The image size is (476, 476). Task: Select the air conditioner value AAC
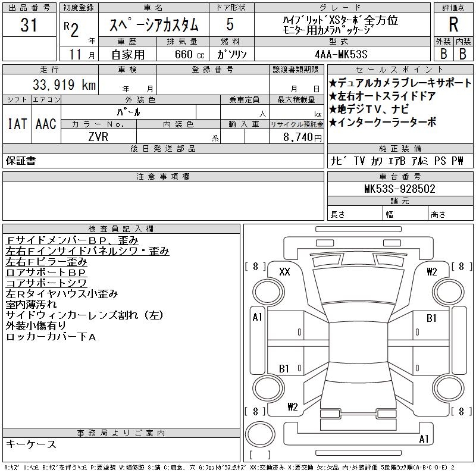coord(46,124)
